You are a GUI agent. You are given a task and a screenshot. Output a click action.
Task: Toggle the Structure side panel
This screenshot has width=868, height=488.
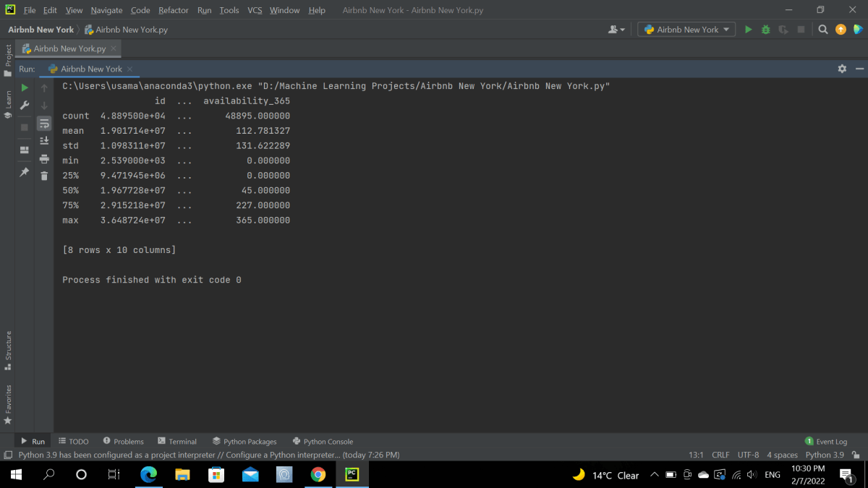[x=8, y=351]
